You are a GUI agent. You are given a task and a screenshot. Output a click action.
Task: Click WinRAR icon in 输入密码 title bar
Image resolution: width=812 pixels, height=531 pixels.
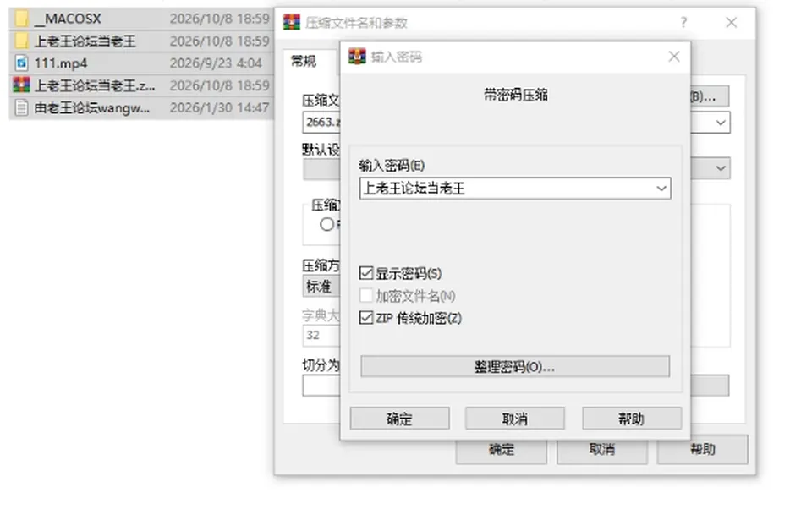click(x=357, y=57)
